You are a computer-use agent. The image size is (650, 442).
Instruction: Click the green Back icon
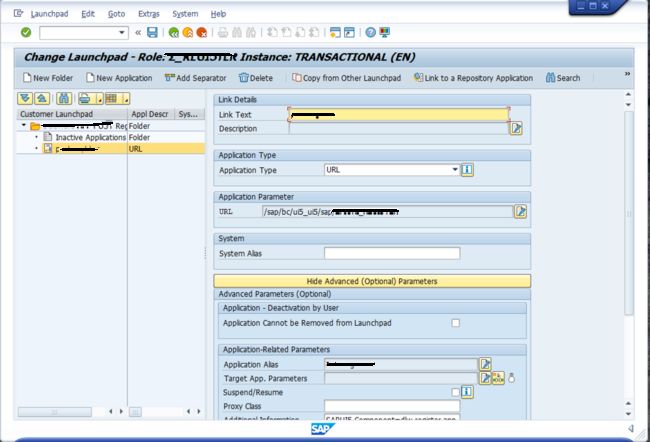(x=174, y=32)
